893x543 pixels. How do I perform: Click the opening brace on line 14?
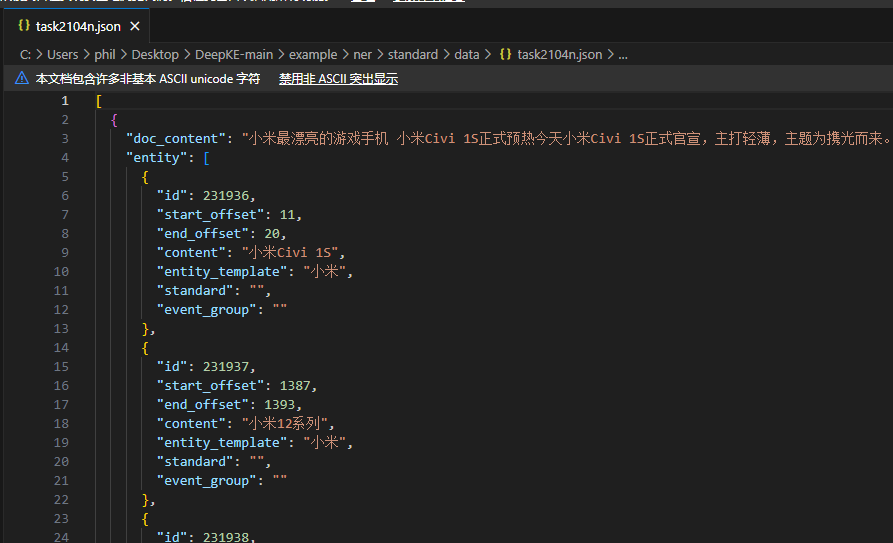click(x=145, y=348)
